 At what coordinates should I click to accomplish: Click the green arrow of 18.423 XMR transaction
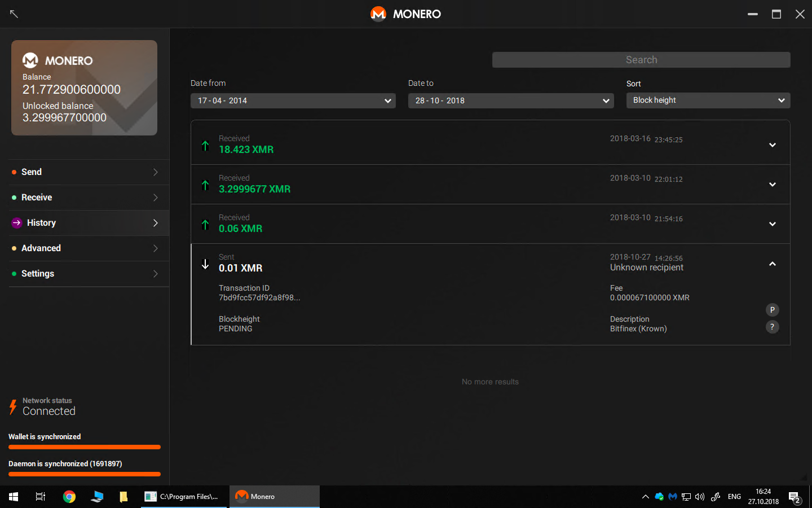(x=205, y=146)
